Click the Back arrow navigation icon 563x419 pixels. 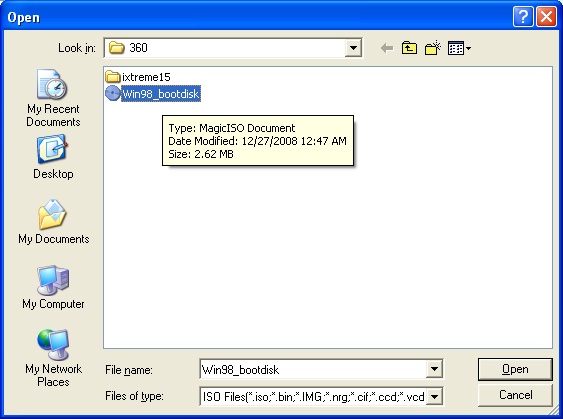(387, 48)
